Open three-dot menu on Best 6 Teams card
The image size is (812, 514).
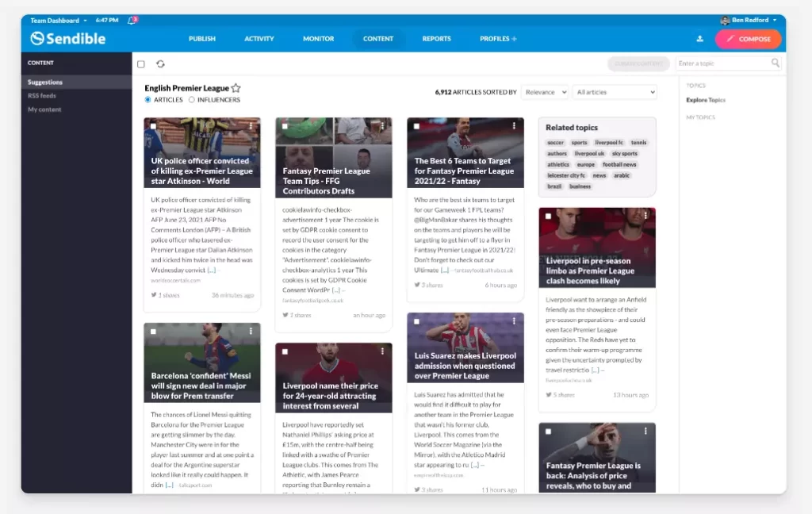[514, 126]
